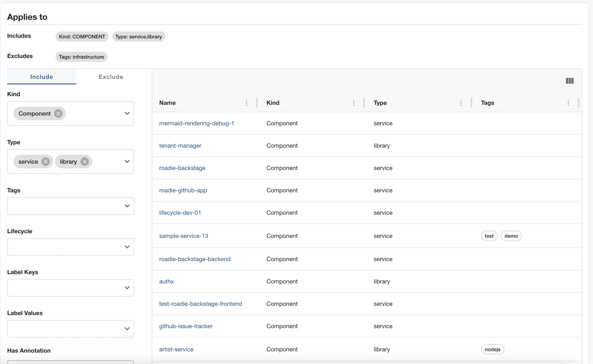Remove the library chip from Type filter
Image resolution: width=593 pixels, height=364 pixels.
85,162
